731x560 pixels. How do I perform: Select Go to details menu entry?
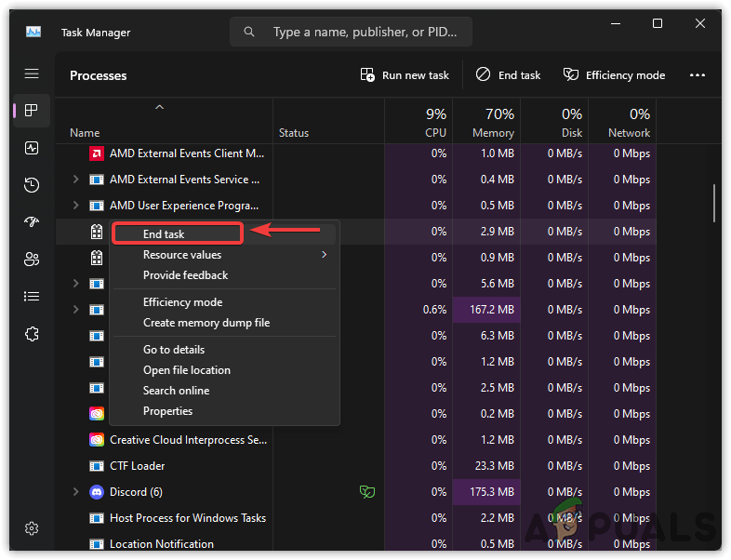click(224, 350)
